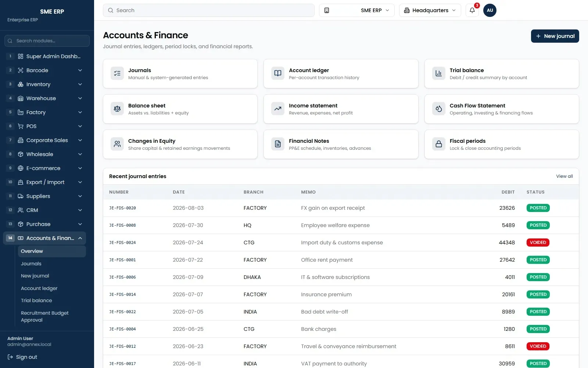Click the Sign out icon
The height and width of the screenshot is (368, 588).
click(x=10, y=357)
